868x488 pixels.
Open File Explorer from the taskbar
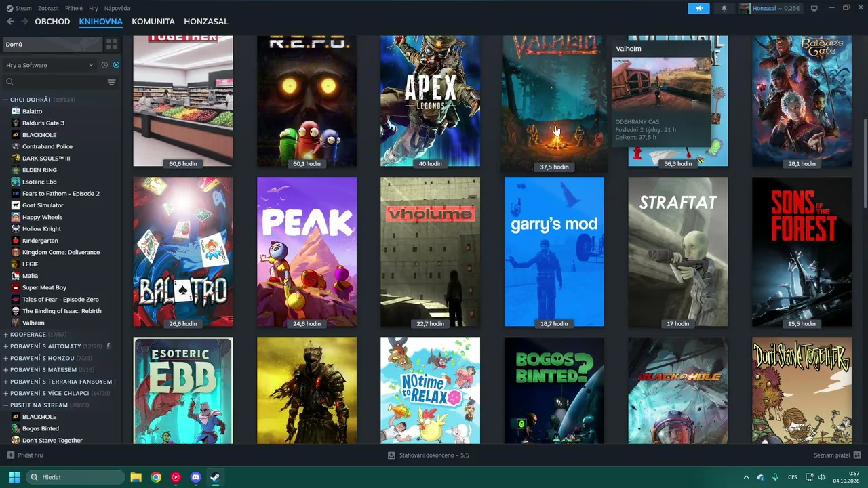click(x=136, y=477)
